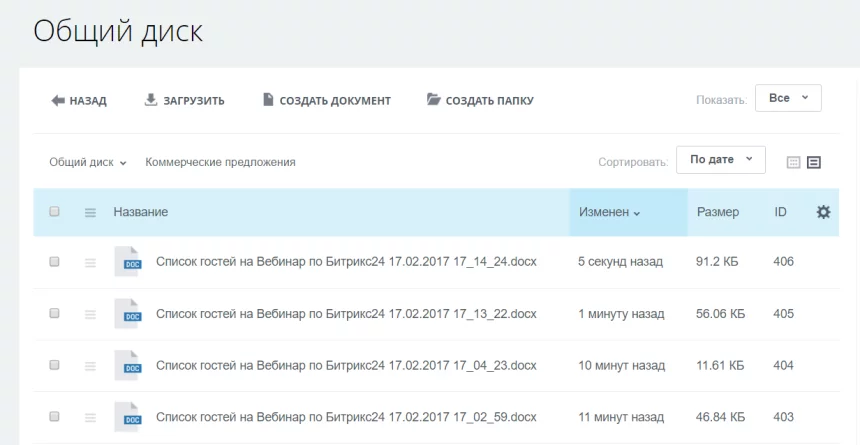860x445 pixels.
Task: Click 'Создать документ' button
Action: [326, 100]
